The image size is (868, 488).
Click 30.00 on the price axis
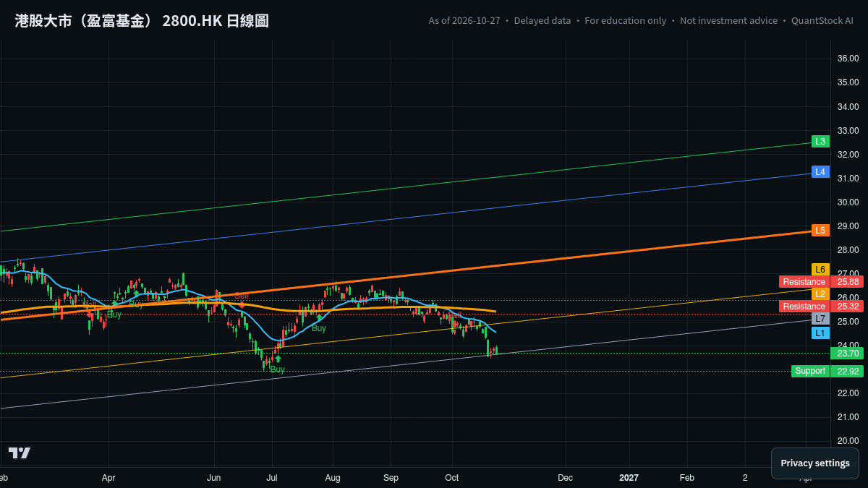(x=848, y=202)
